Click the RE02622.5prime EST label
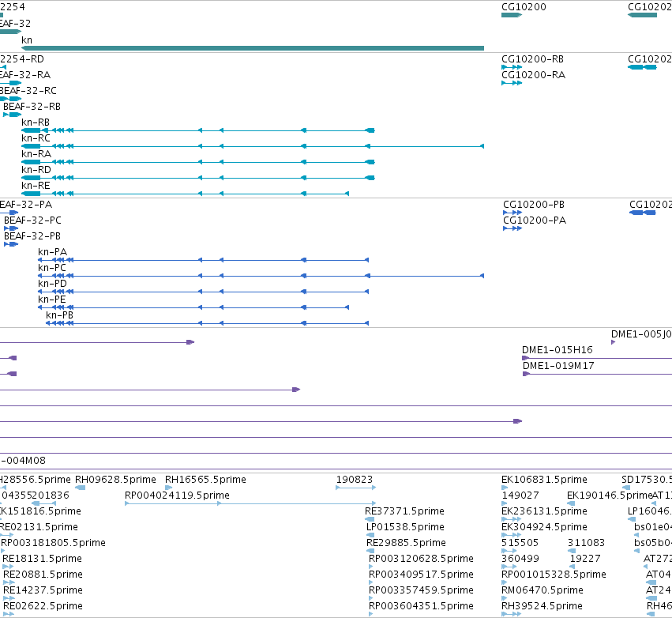Image resolution: width=672 pixels, height=618 pixels. pos(43,606)
